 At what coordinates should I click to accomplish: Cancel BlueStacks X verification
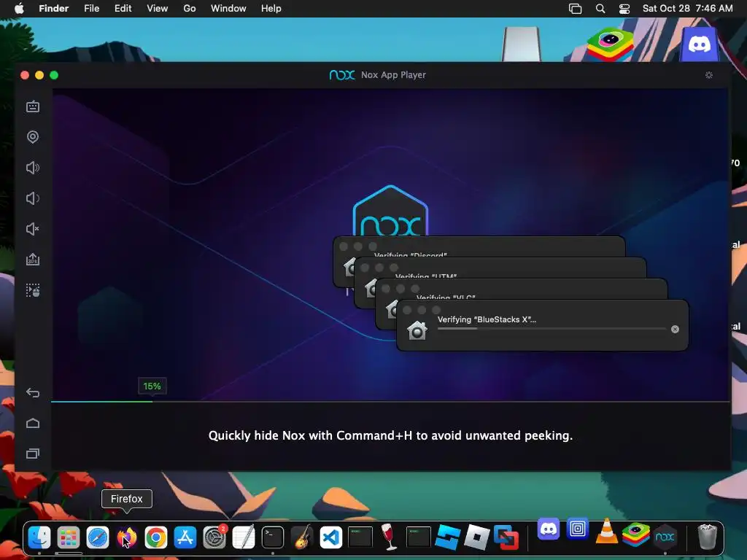pos(675,329)
